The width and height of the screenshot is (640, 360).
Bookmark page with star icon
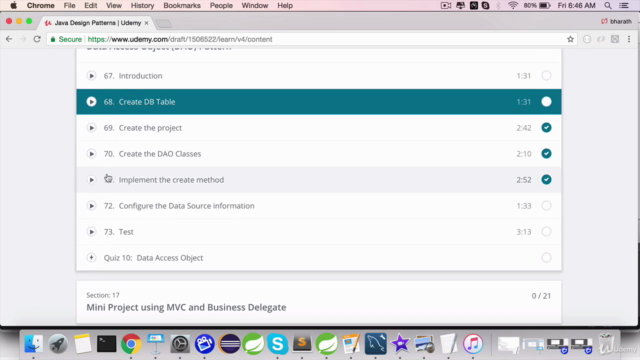coord(570,39)
